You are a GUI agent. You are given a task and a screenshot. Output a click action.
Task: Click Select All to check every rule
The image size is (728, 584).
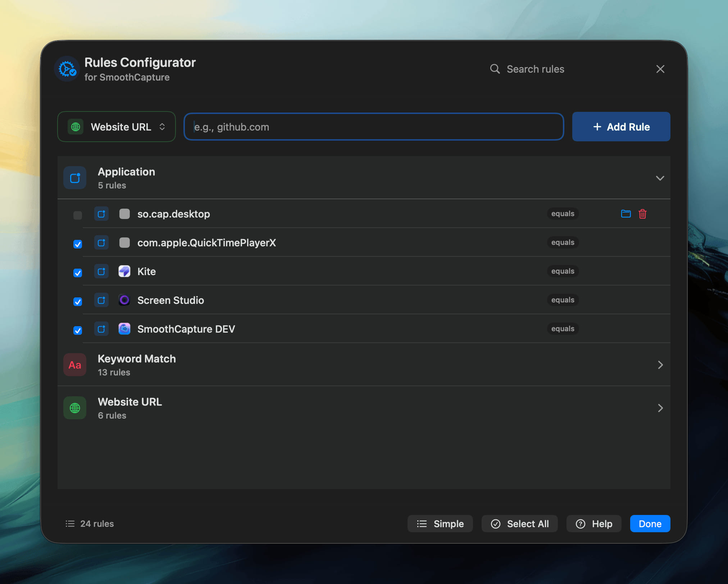(x=519, y=524)
